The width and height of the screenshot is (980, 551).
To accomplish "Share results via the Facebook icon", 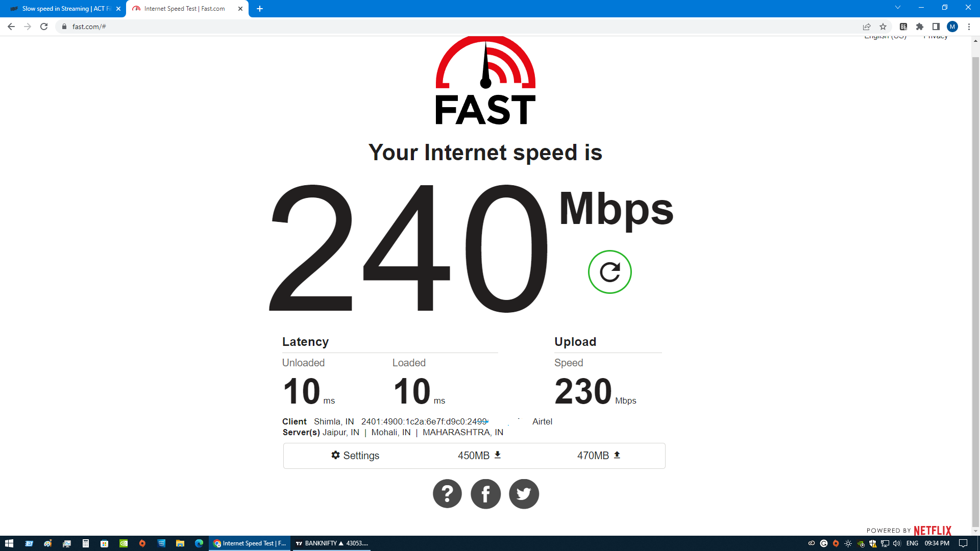I will [485, 494].
